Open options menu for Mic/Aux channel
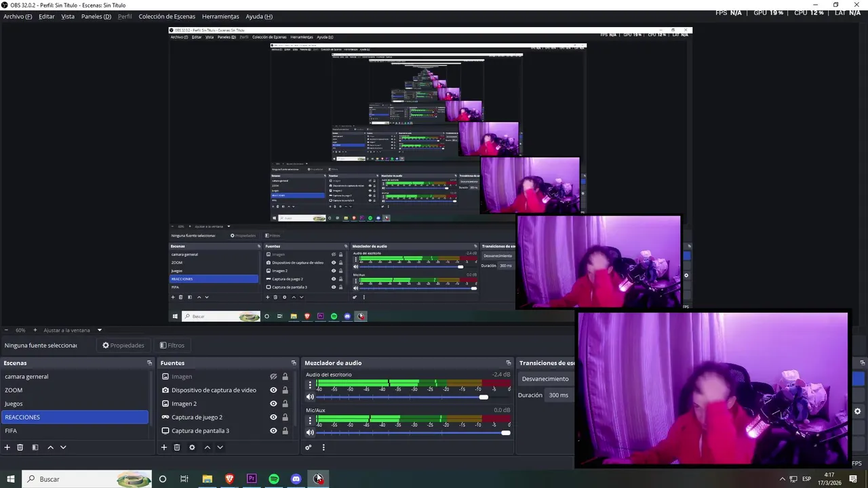This screenshot has width=868, height=488. click(310, 420)
